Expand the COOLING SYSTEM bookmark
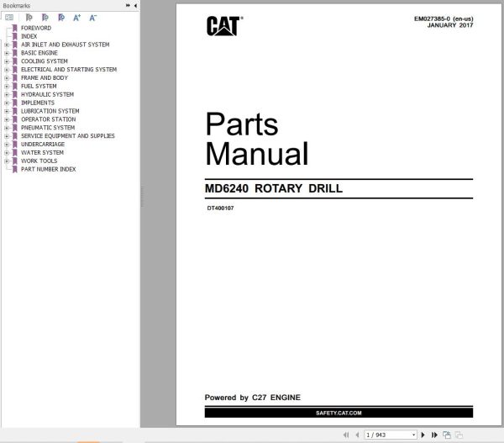This screenshot has width=504, height=443. [7, 61]
